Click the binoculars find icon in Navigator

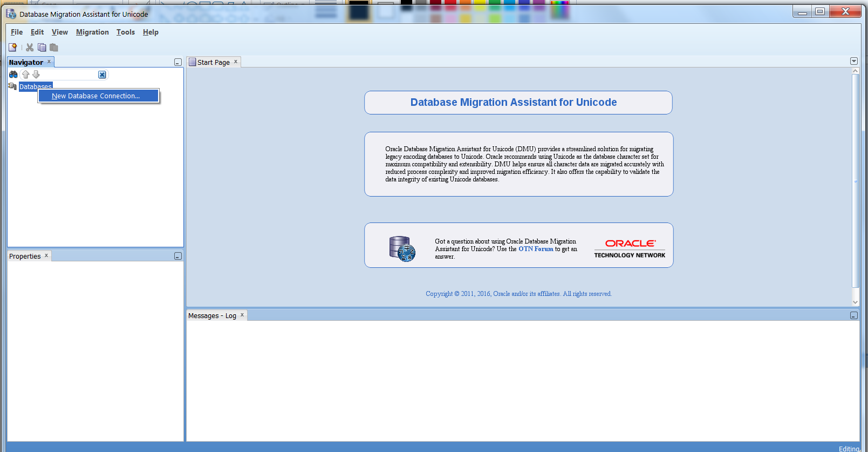[13, 75]
